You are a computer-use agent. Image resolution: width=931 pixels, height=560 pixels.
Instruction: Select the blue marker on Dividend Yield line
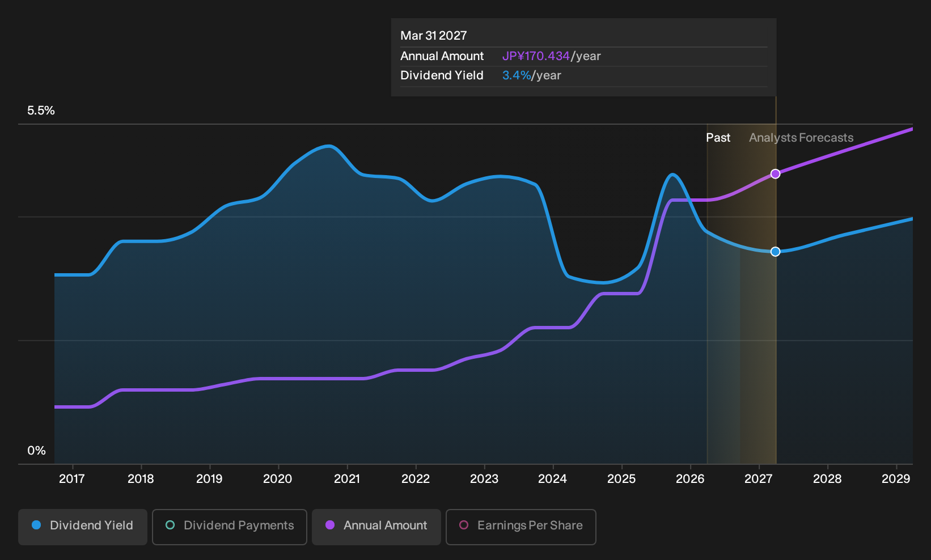pos(775,252)
